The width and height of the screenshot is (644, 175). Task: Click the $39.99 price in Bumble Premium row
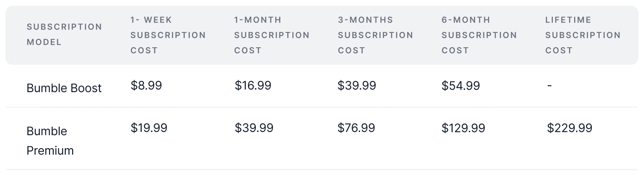coord(254,128)
